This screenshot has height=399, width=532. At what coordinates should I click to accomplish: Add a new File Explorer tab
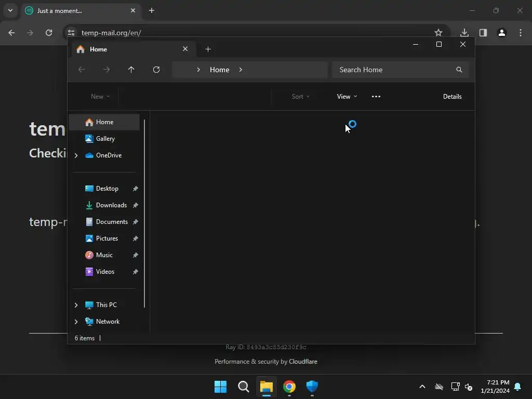pyautogui.click(x=208, y=49)
